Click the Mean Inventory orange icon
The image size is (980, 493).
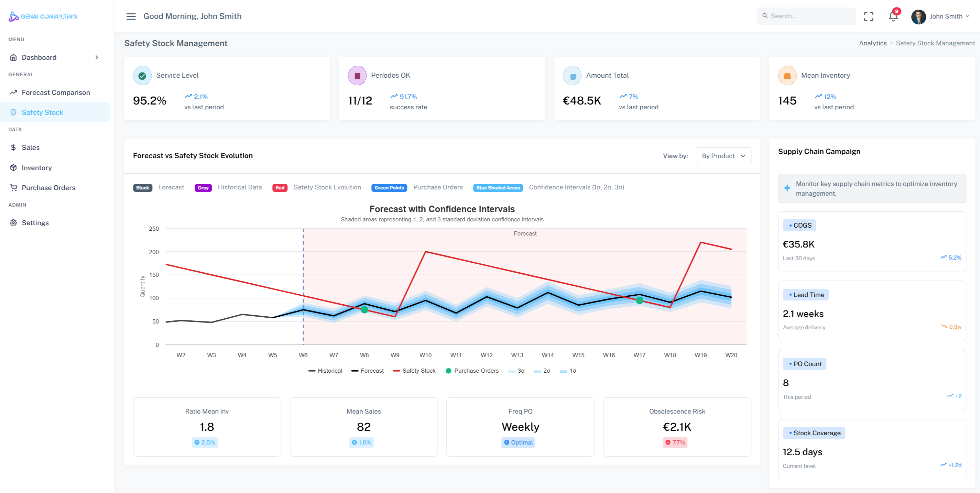pyautogui.click(x=787, y=76)
